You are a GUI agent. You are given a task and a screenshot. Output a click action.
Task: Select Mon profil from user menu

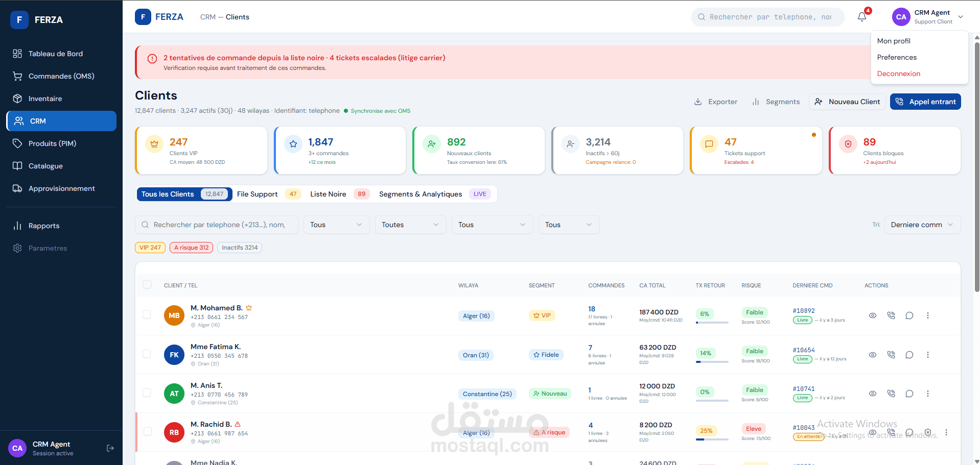coord(894,41)
